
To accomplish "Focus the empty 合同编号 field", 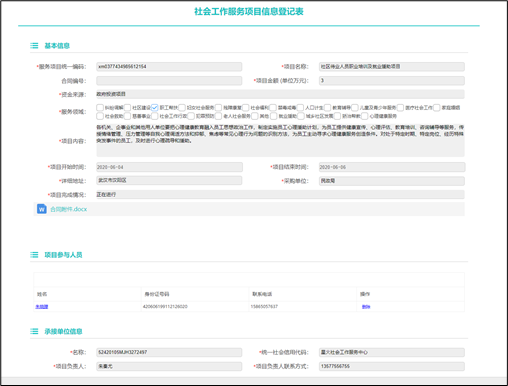I will 169,81.
